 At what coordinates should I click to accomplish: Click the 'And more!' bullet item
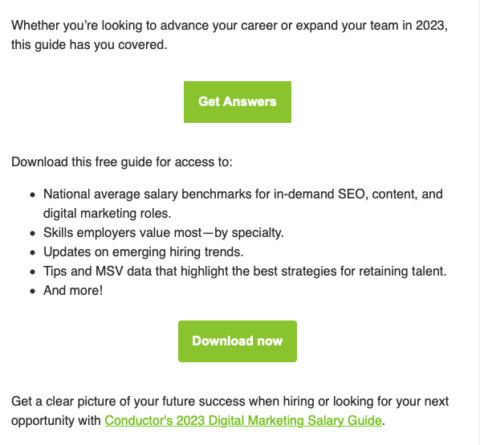click(x=73, y=291)
